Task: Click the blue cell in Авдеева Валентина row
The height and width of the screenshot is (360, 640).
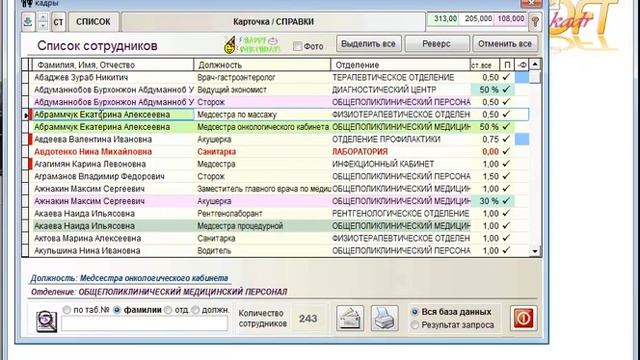Action: (522, 139)
